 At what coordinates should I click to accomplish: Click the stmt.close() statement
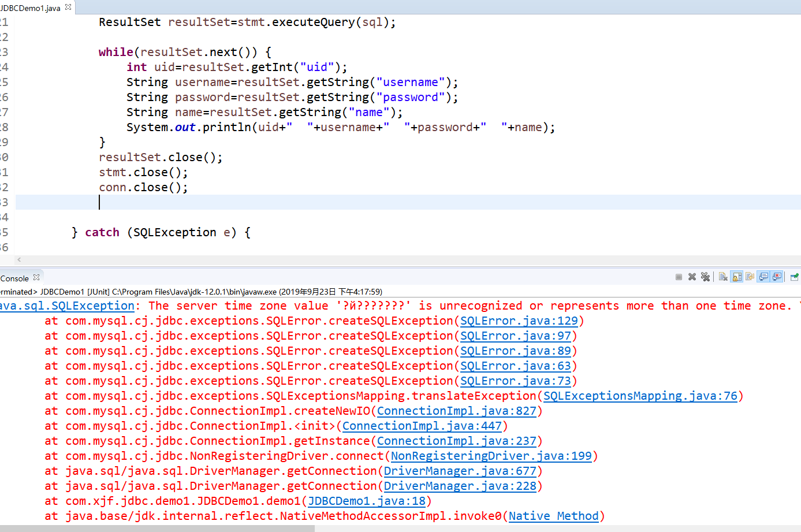click(x=143, y=172)
